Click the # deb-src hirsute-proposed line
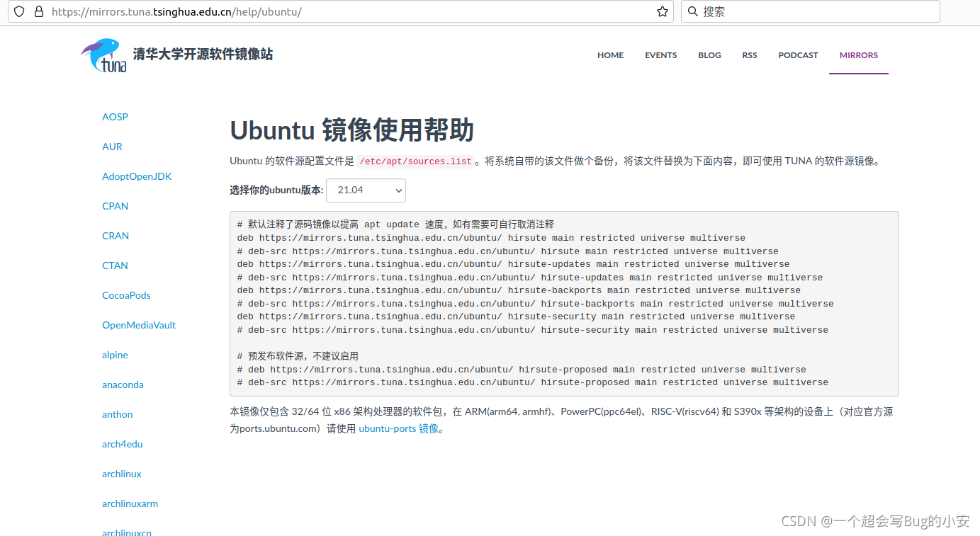 click(533, 382)
